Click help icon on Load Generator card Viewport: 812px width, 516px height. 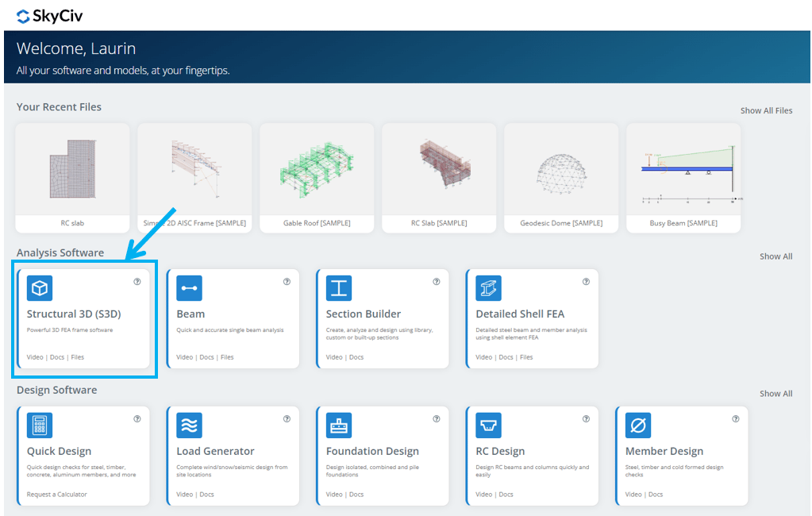click(x=287, y=418)
